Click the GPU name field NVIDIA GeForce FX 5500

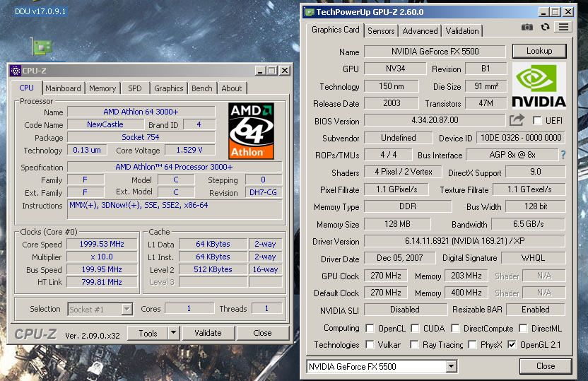point(435,52)
